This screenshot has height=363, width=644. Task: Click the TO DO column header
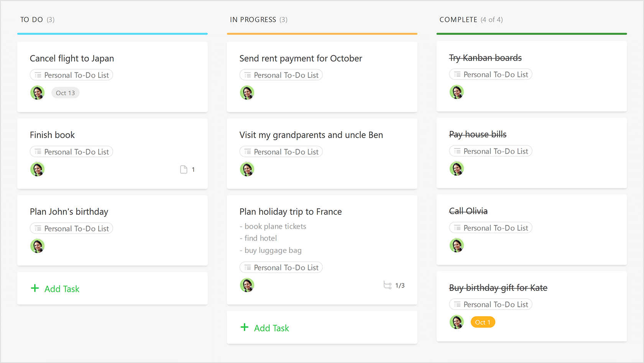[x=31, y=20]
